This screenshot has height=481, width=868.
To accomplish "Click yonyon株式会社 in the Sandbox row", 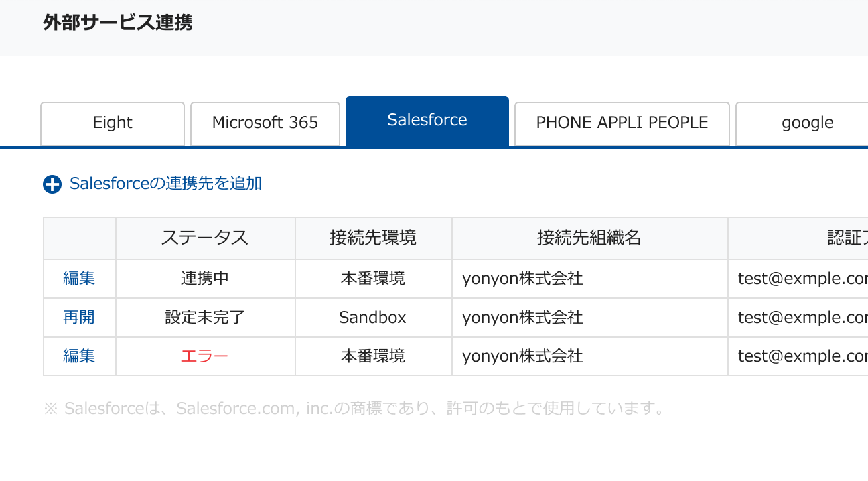I will pyautogui.click(x=523, y=318).
